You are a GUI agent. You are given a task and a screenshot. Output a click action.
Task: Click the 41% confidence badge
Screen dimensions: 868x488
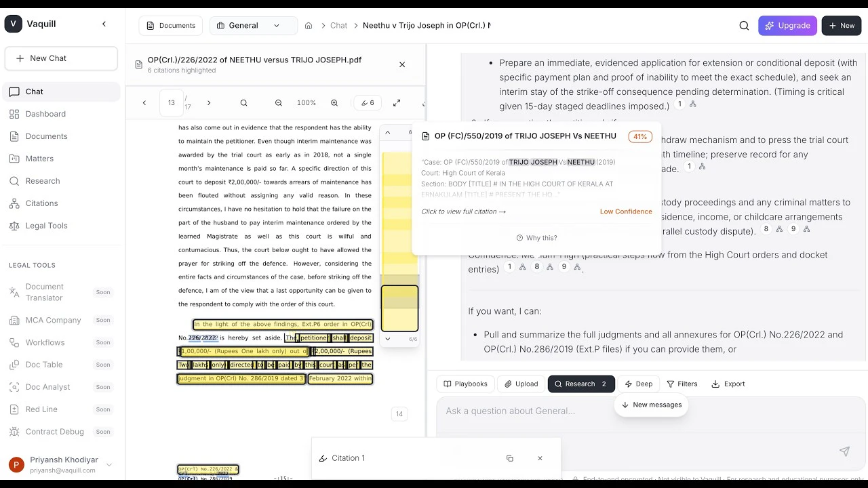point(640,136)
